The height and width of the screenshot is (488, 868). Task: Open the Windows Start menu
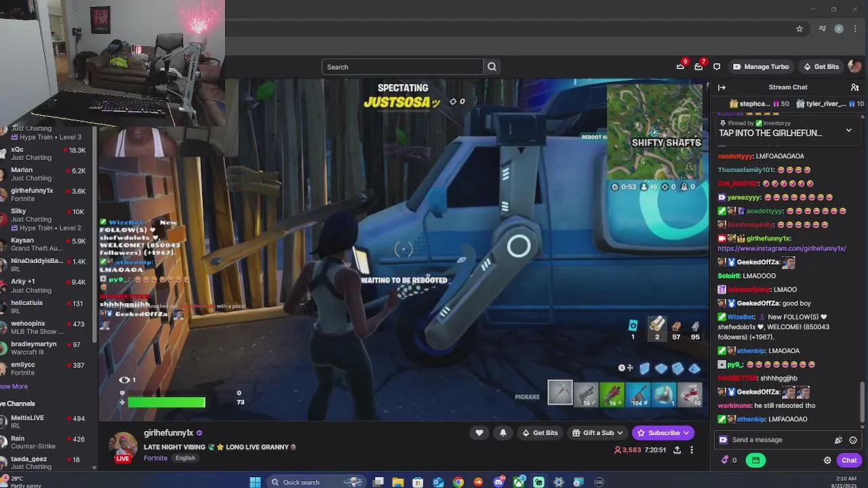pyautogui.click(x=255, y=482)
